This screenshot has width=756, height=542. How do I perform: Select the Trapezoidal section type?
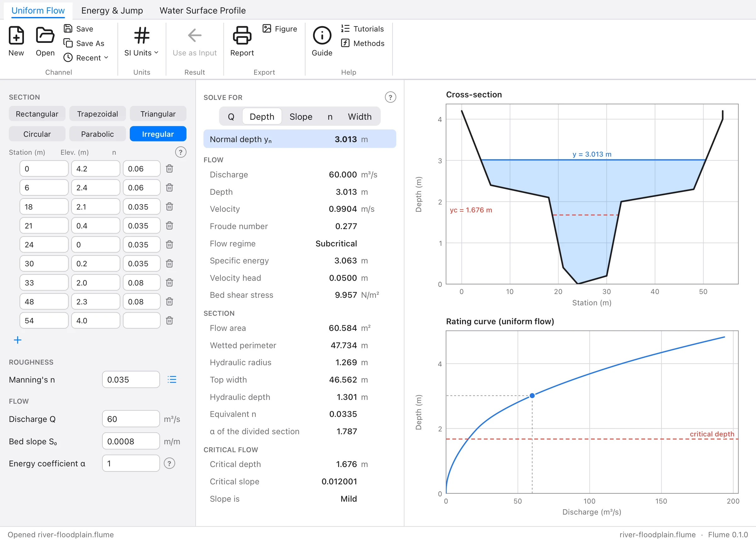click(x=97, y=114)
